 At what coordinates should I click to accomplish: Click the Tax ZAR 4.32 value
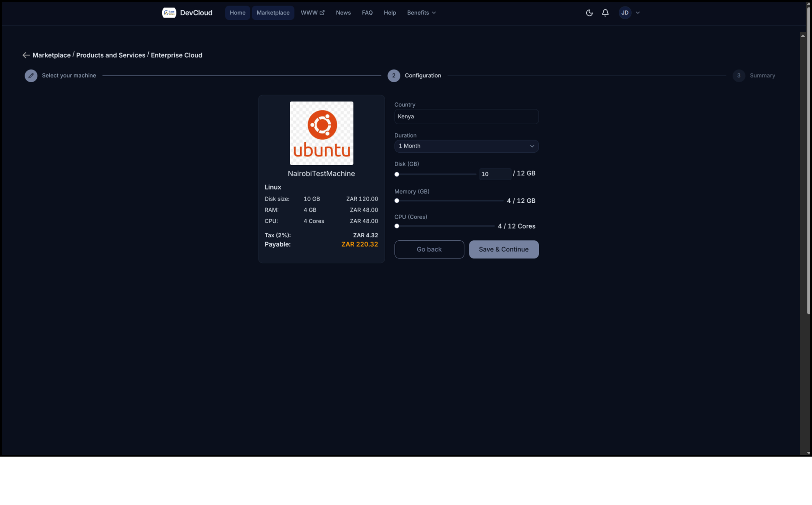tap(365, 235)
